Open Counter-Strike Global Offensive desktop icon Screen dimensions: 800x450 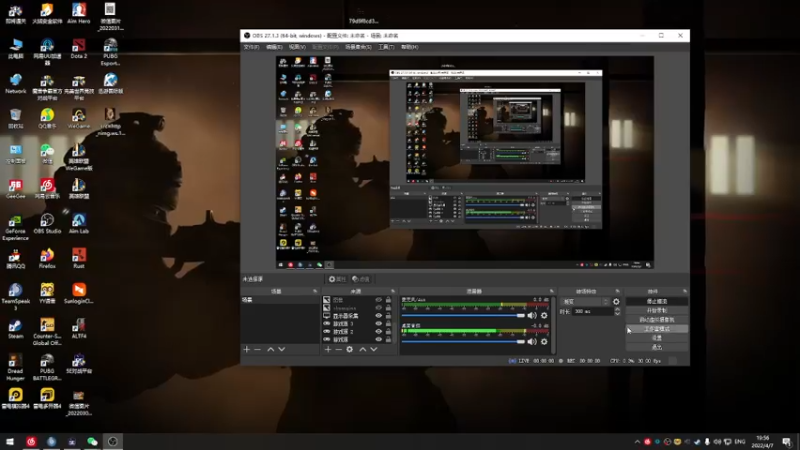point(47,332)
